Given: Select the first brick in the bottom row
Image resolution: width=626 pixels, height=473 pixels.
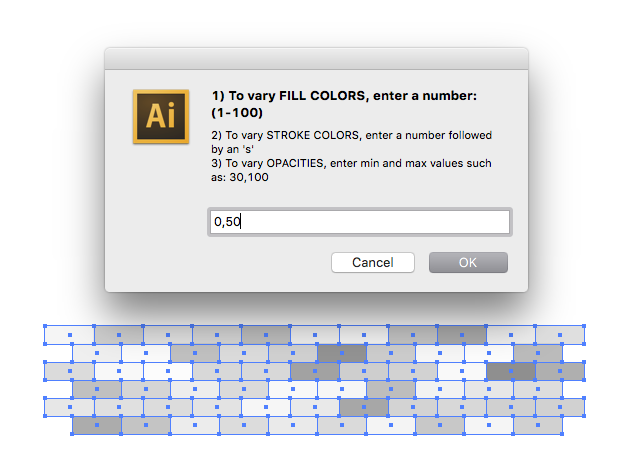Looking at the screenshot, I should (97, 425).
